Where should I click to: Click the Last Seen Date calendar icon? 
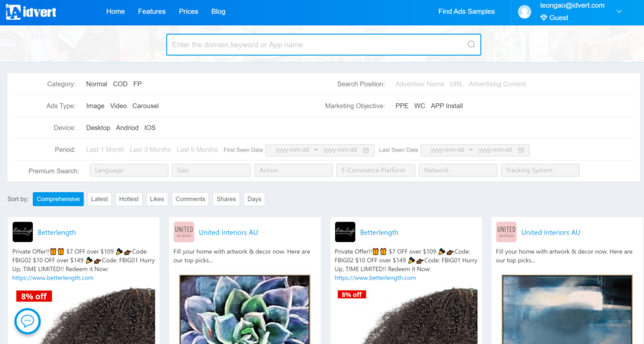pyautogui.click(x=521, y=150)
